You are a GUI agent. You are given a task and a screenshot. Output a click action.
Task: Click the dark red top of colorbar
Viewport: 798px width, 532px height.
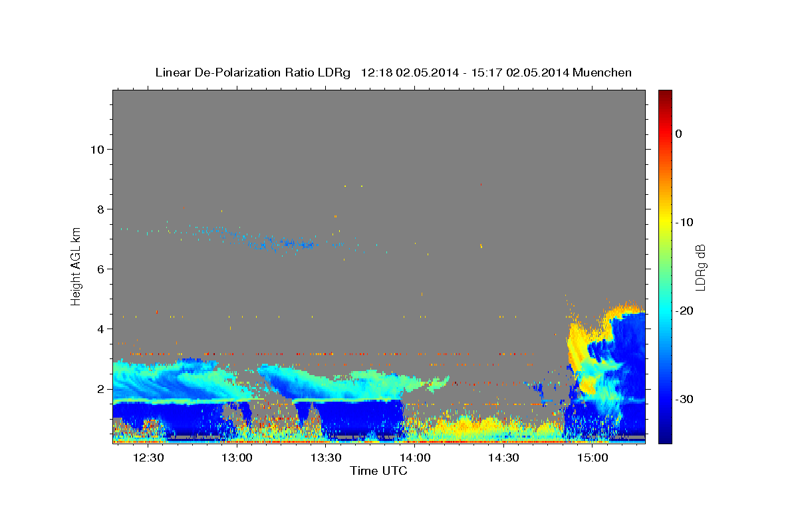point(665,95)
